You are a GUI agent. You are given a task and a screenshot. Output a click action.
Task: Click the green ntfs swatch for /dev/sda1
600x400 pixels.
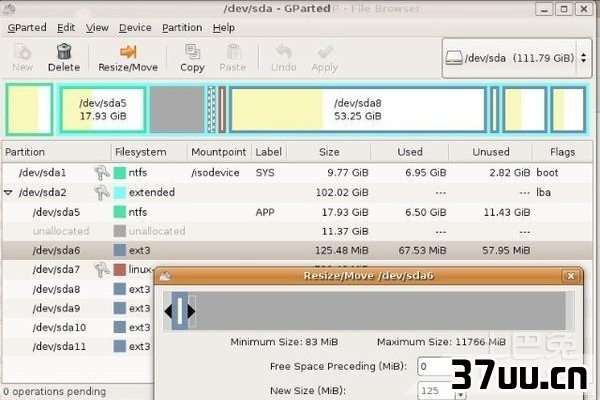coord(120,173)
